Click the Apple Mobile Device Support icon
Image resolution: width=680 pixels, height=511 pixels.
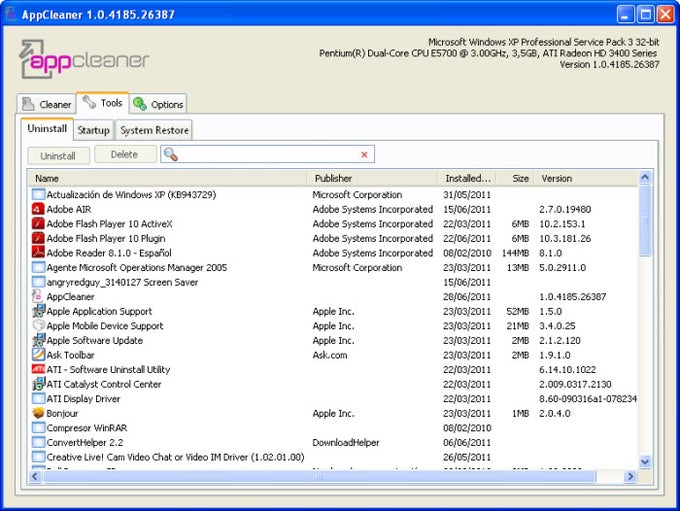pyautogui.click(x=38, y=326)
